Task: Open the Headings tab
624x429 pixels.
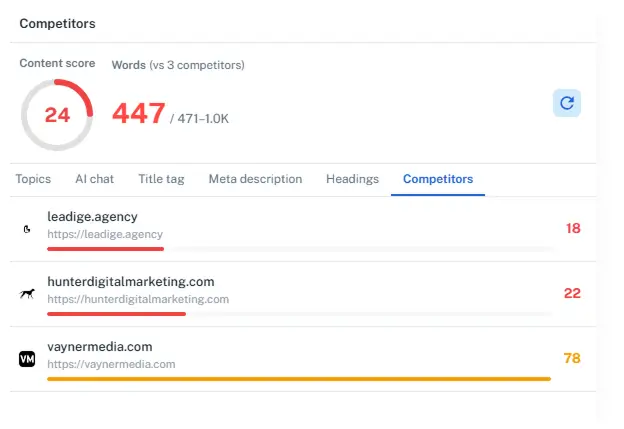Action: click(x=352, y=179)
